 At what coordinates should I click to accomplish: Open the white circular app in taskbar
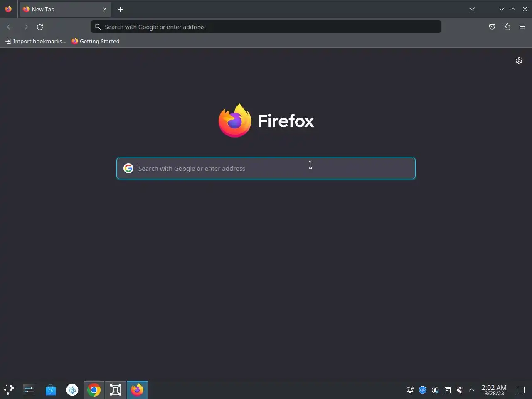72,389
